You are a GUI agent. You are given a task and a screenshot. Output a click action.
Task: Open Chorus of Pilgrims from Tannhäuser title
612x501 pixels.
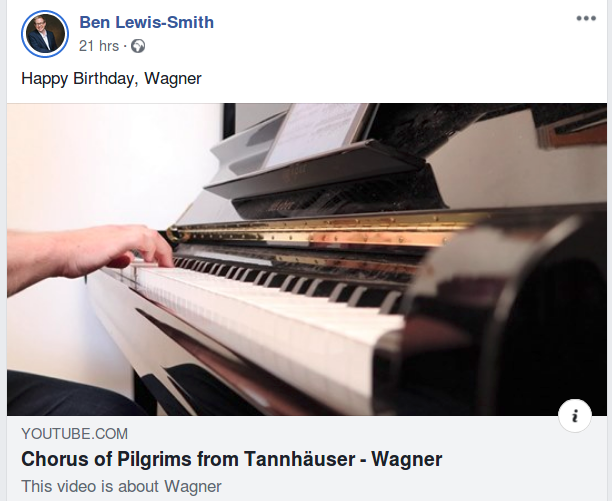(x=231, y=459)
